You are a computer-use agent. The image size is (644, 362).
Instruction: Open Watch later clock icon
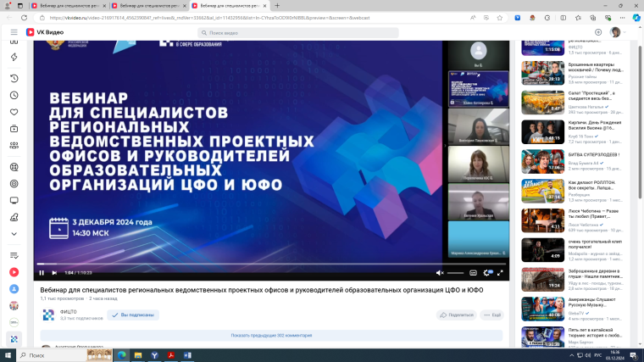click(14, 95)
